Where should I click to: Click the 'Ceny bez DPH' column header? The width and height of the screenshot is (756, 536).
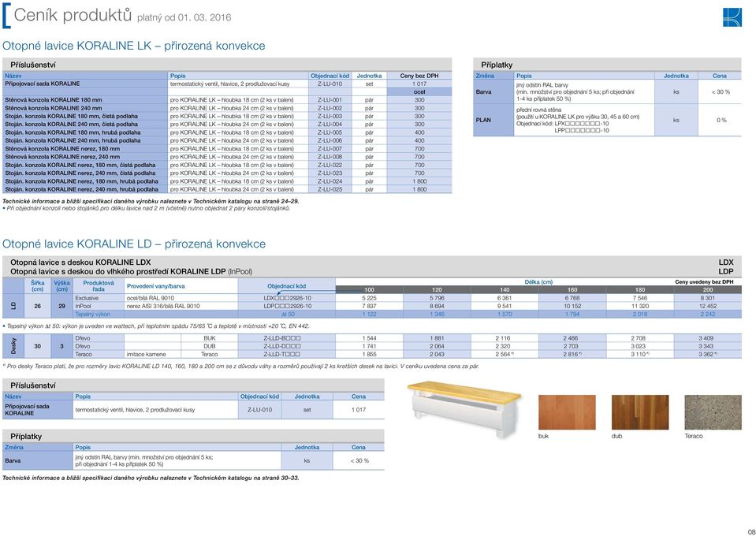point(419,76)
